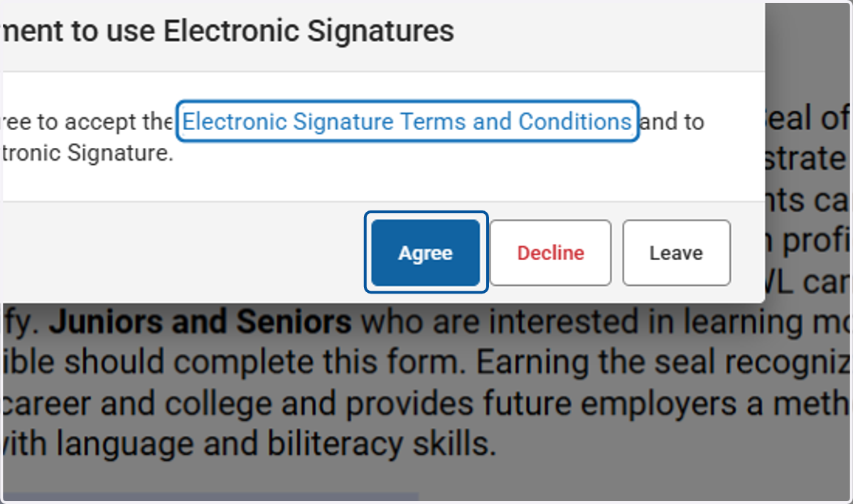Image resolution: width=853 pixels, height=504 pixels.
Task: Click the 'and to' text after link
Action: point(672,122)
